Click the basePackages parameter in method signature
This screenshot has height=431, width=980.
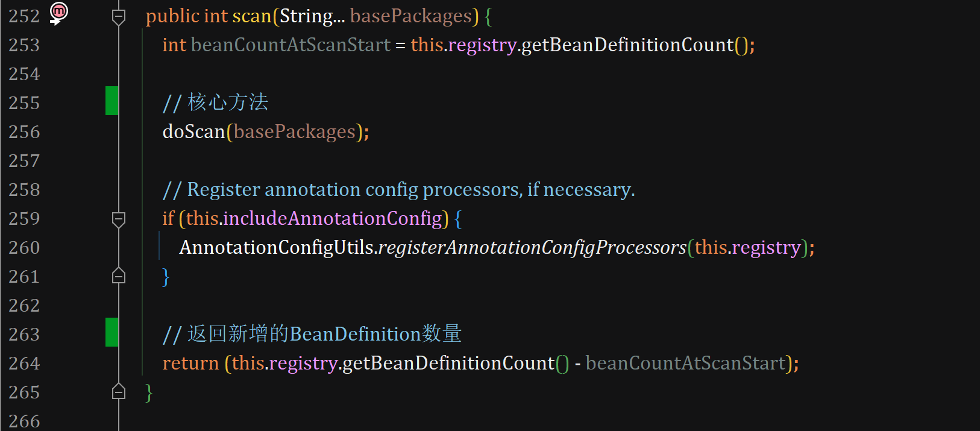click(x=411, y=16)
